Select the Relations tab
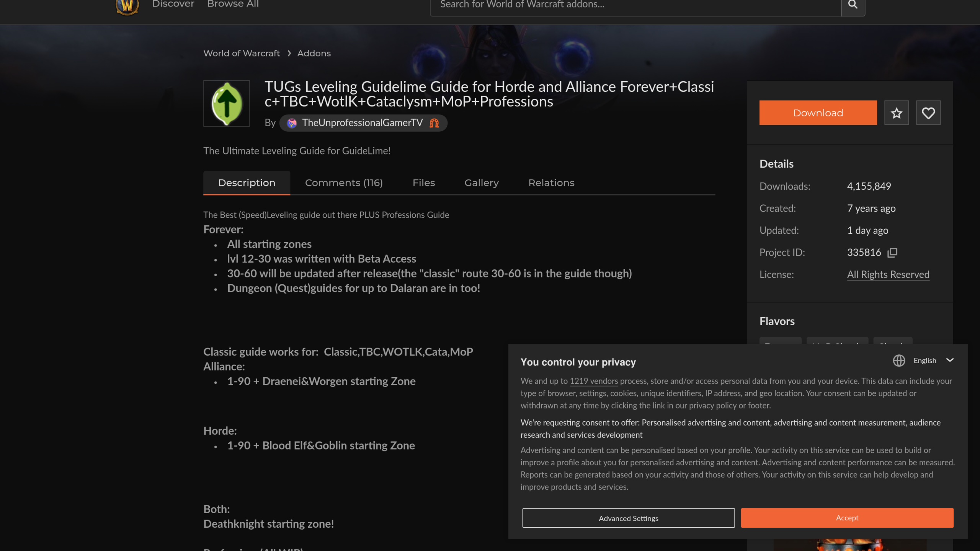This screenshot has height=551, width=980. tap(551, 183)
